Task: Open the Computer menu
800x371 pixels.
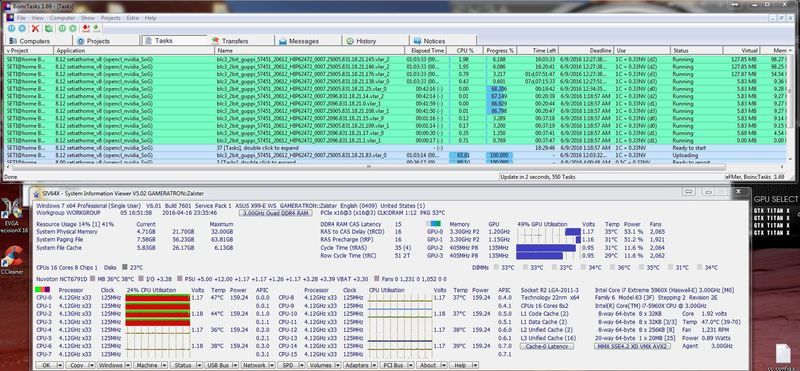Action: (62, 18)
